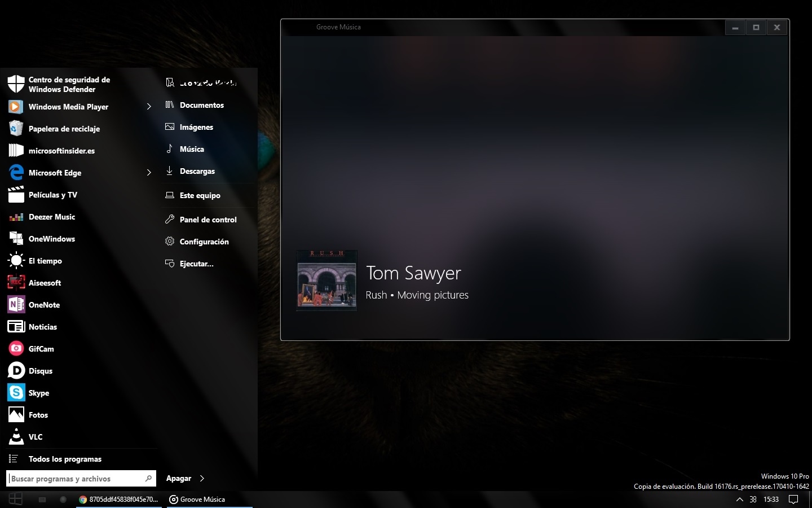812x508 pixels.
Task: Open Configuración settings entry
Action: [x=204, y=242]
